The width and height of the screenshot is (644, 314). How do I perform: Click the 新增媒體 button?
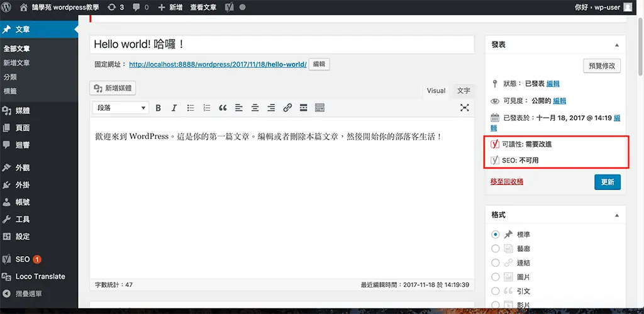pos(113,88)
